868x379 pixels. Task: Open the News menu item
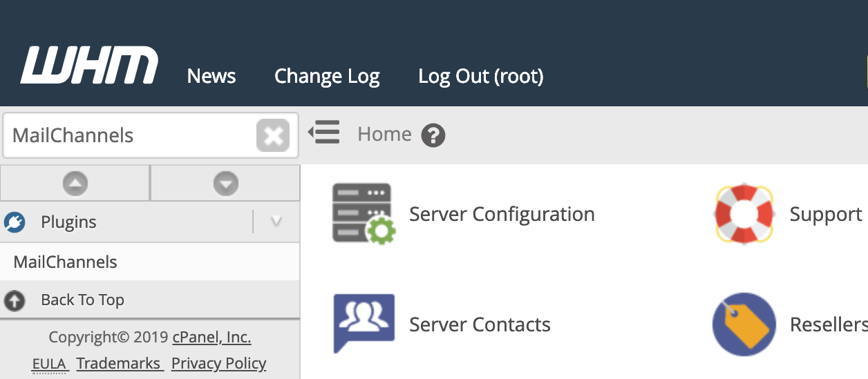pos(211,76)
